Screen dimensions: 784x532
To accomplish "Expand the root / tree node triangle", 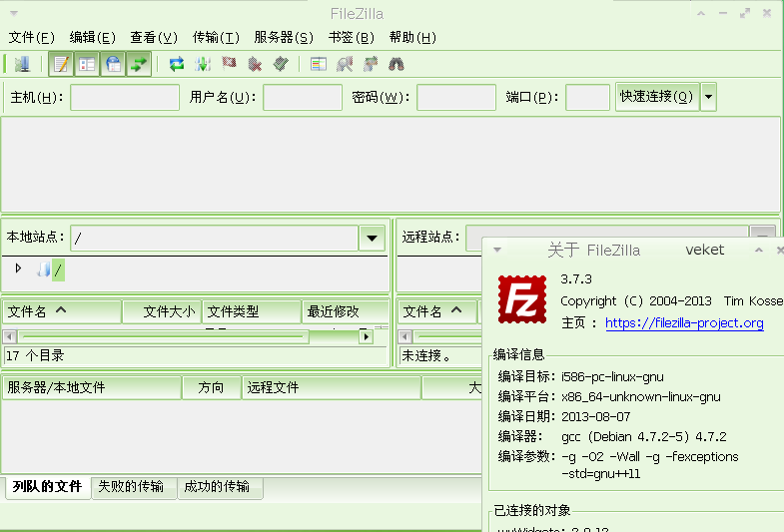I will pyautogui.click(x=19, y=268).
